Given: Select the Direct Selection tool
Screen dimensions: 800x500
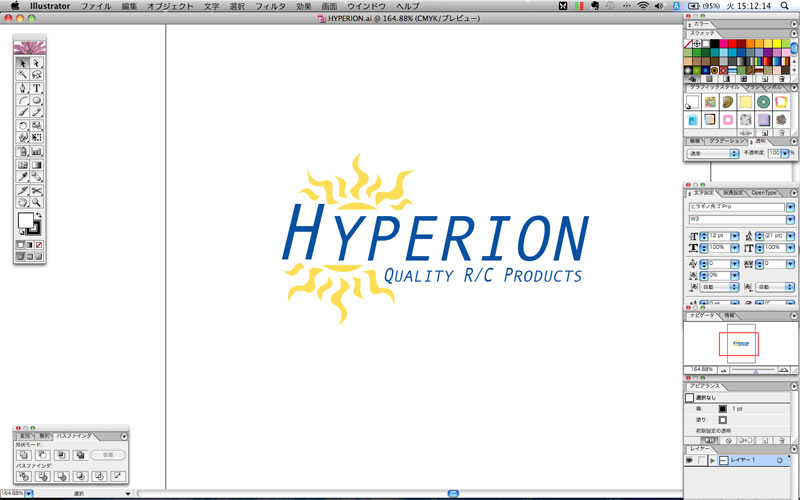Looking at the screenshot, I should (36, 63).
